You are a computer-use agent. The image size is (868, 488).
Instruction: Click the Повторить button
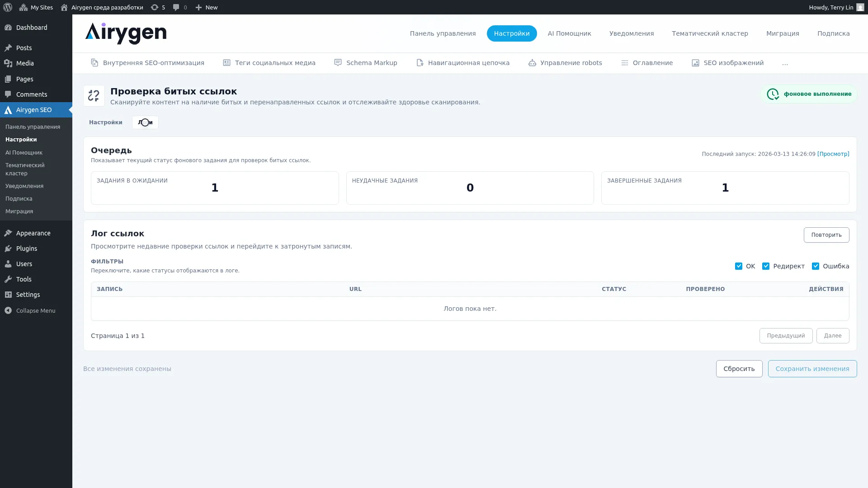click(x=826, y=235)
